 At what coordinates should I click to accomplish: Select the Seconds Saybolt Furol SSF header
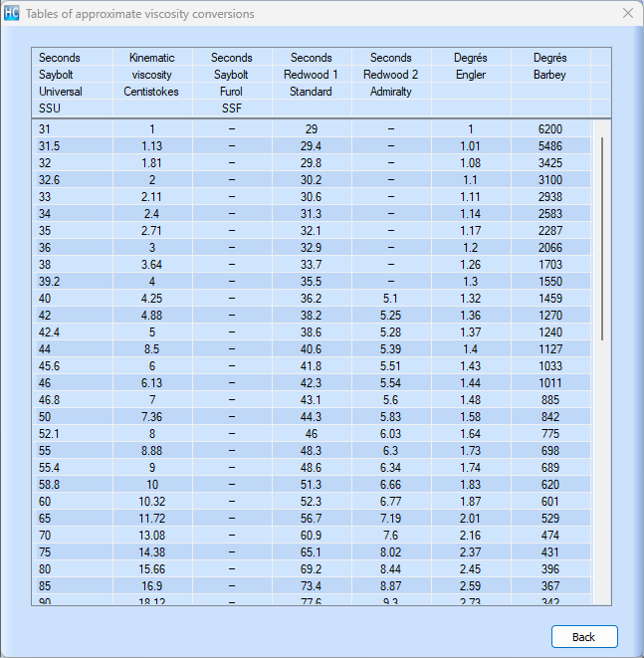coord(231,83)
